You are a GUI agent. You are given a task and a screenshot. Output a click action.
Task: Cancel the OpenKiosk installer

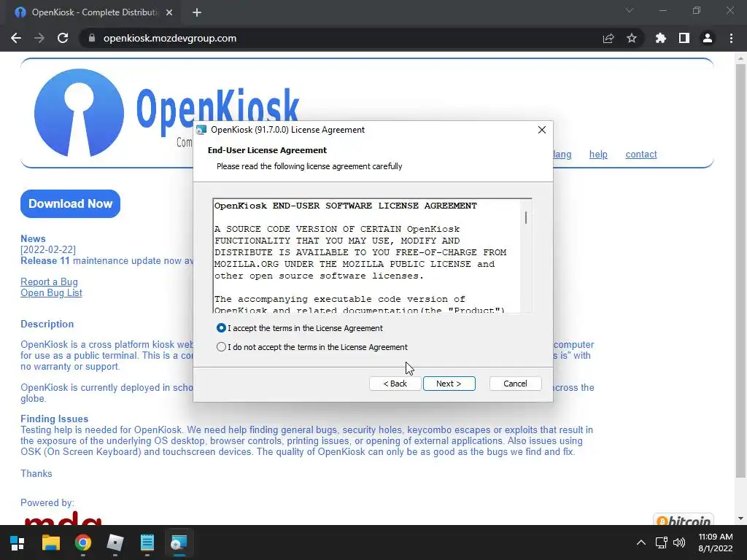coord(515,384)
